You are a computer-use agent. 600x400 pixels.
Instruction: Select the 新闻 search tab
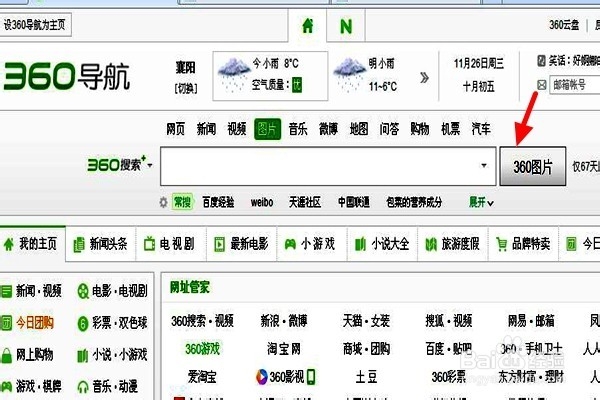point(206,129)
